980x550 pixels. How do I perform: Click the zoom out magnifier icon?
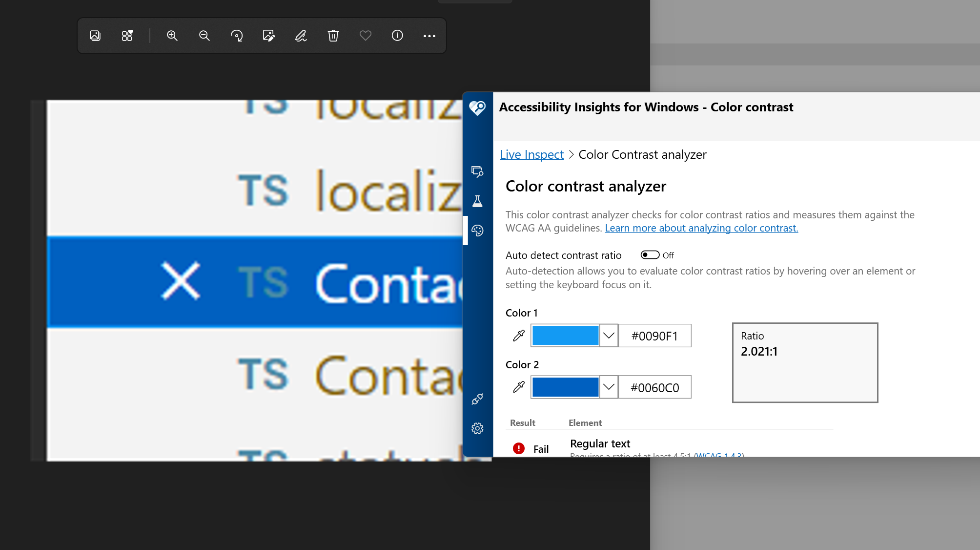pyautogui.click(x=204, y=36)
